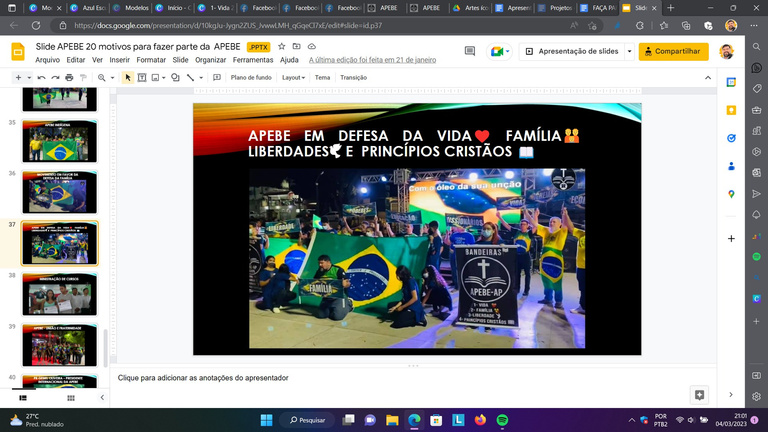768x432 pixels.
Task: Open Spotify from the taskbar
Action: coord(502,420)
